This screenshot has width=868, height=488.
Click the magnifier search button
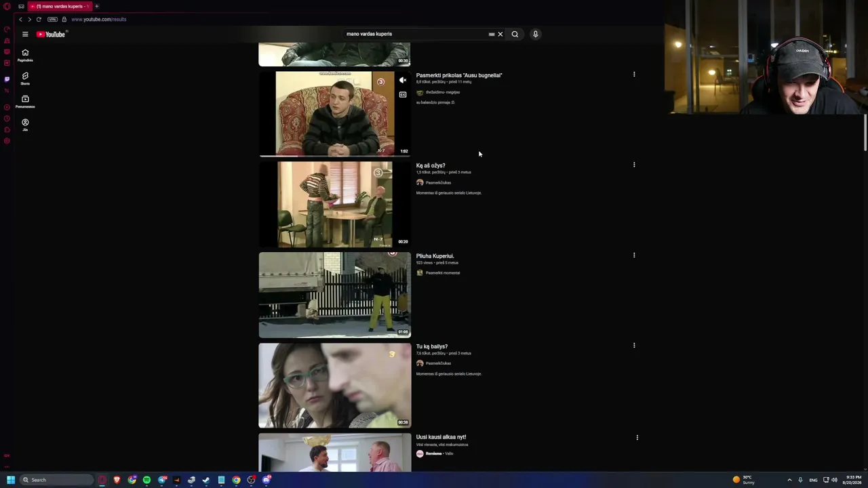[515, 34]
